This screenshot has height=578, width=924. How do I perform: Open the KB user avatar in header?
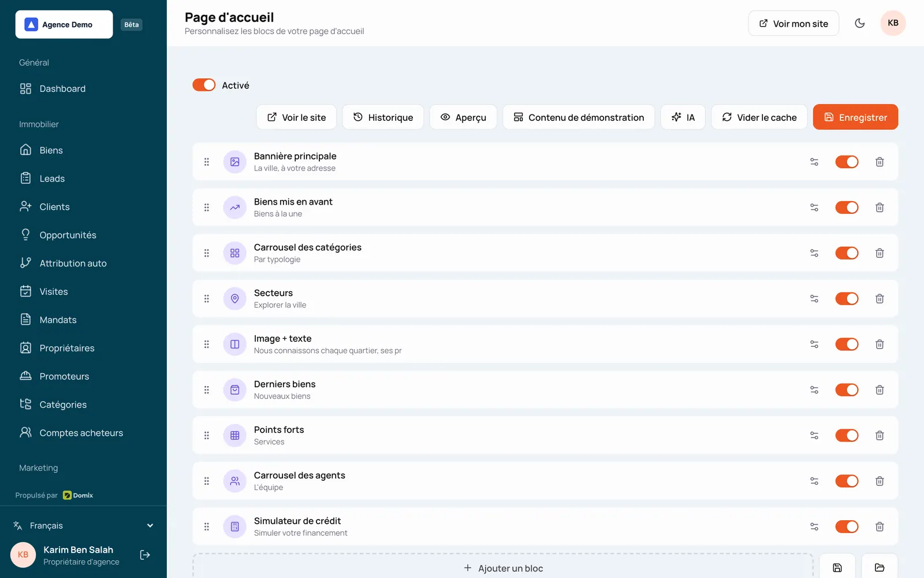893,23
